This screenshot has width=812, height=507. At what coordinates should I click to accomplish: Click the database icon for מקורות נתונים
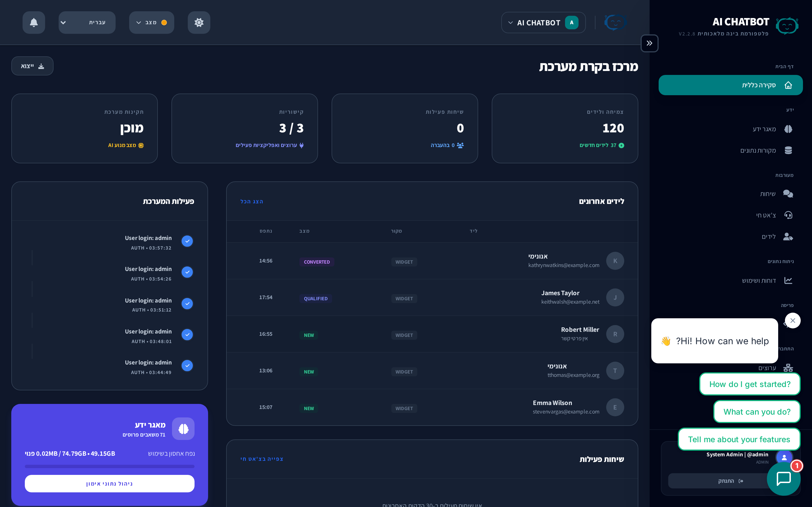coord(788,150)
